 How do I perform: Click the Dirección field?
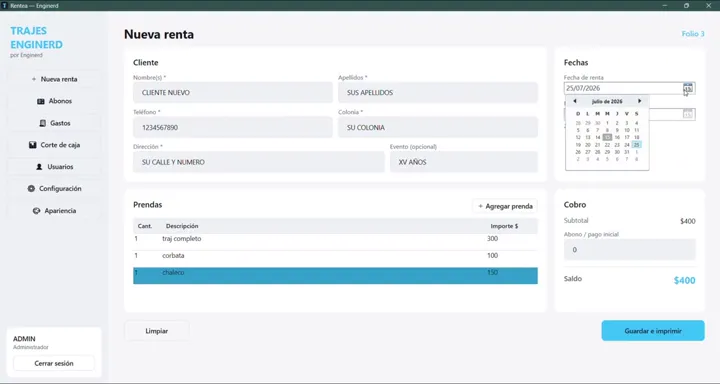tap(259, 162)
